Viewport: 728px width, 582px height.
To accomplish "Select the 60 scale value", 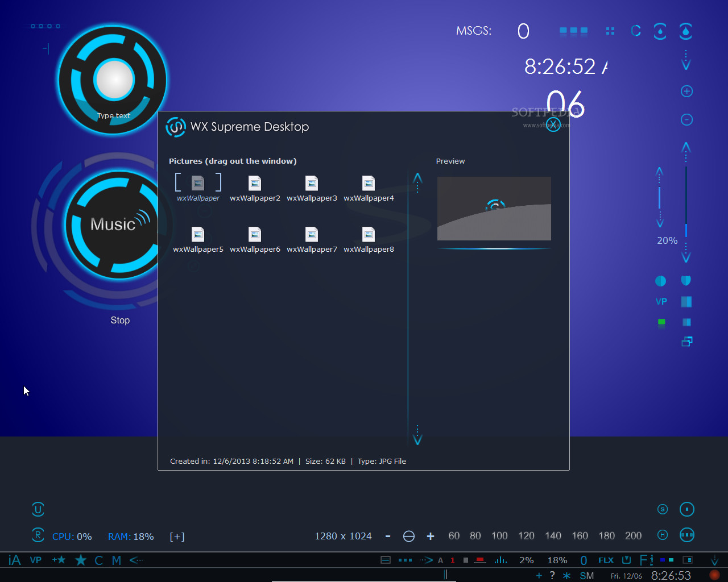I will click(454, 536).
